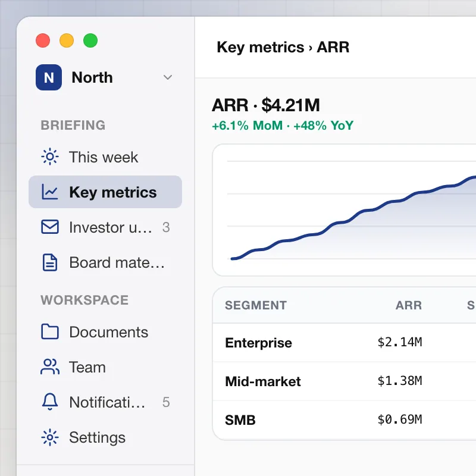This screenshot has height=476, width=476.
Task: Click the people icon for Team
Action: (50, 367)
